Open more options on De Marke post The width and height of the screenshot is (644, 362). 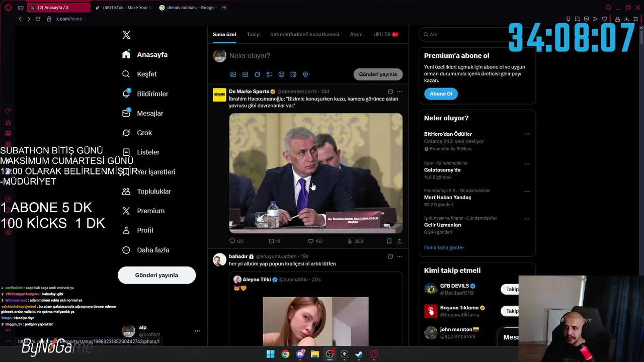(x=399, y=92)
